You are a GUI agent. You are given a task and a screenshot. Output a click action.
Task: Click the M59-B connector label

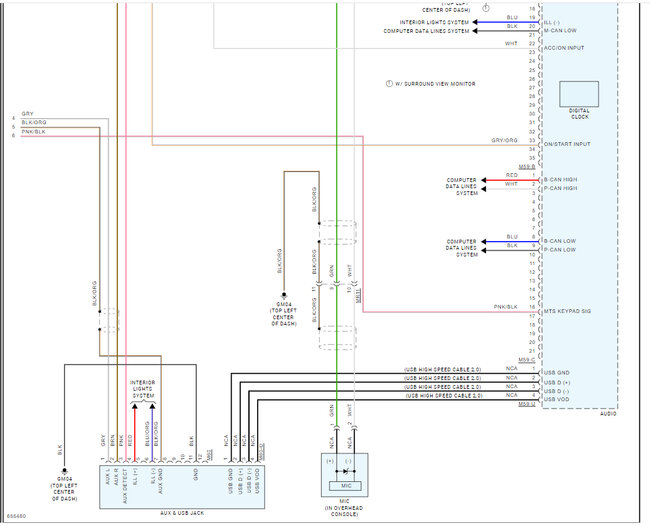click(527, 167)
